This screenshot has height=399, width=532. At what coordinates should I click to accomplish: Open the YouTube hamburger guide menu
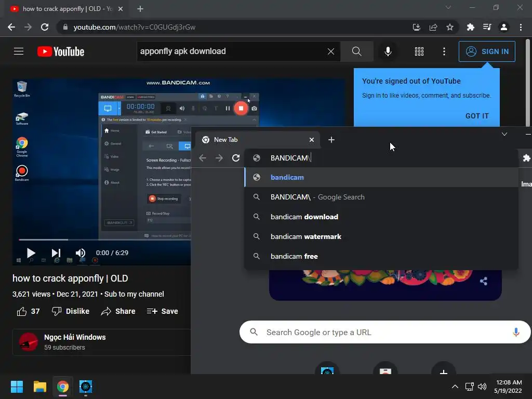19,51
